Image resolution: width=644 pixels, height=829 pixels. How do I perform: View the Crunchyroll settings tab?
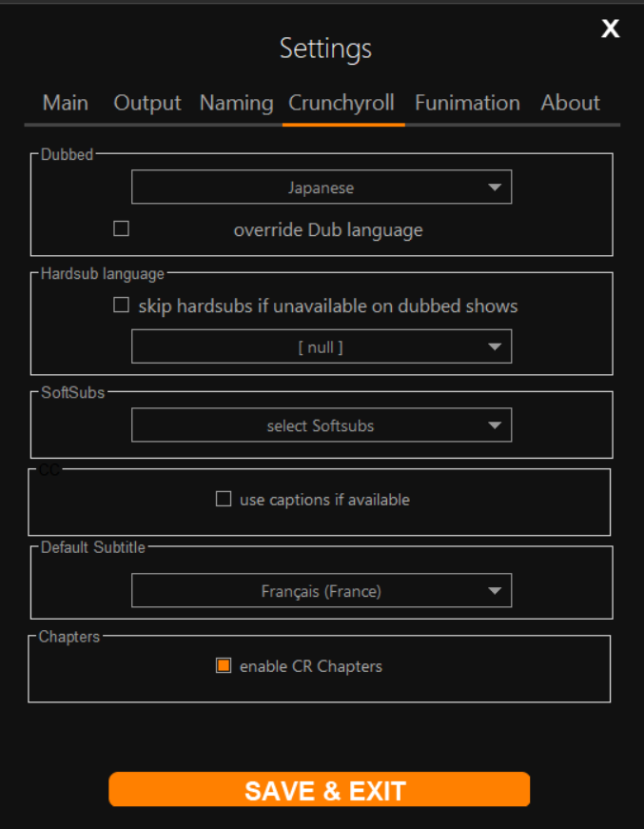[342, 103]
